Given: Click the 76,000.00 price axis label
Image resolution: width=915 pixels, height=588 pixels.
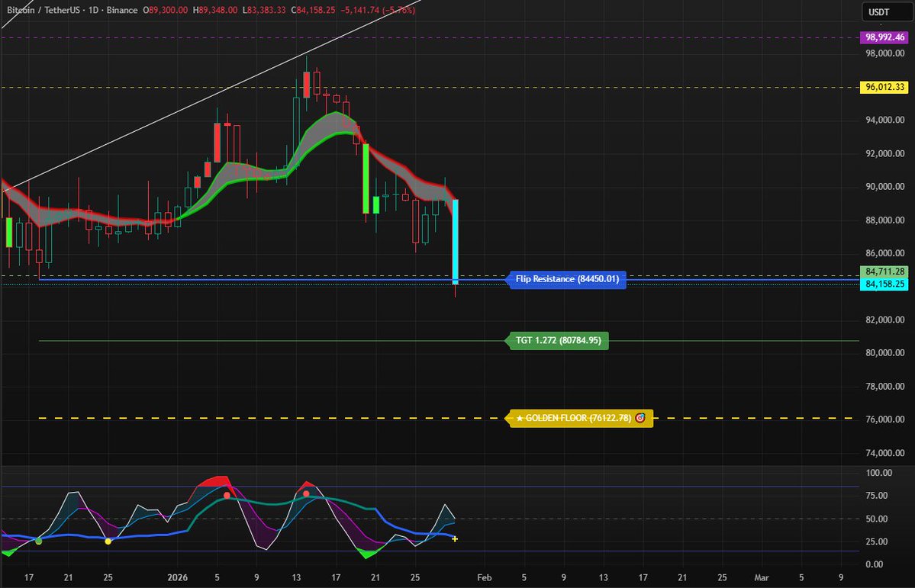Looking at the screenshot, I should point(885,419).
